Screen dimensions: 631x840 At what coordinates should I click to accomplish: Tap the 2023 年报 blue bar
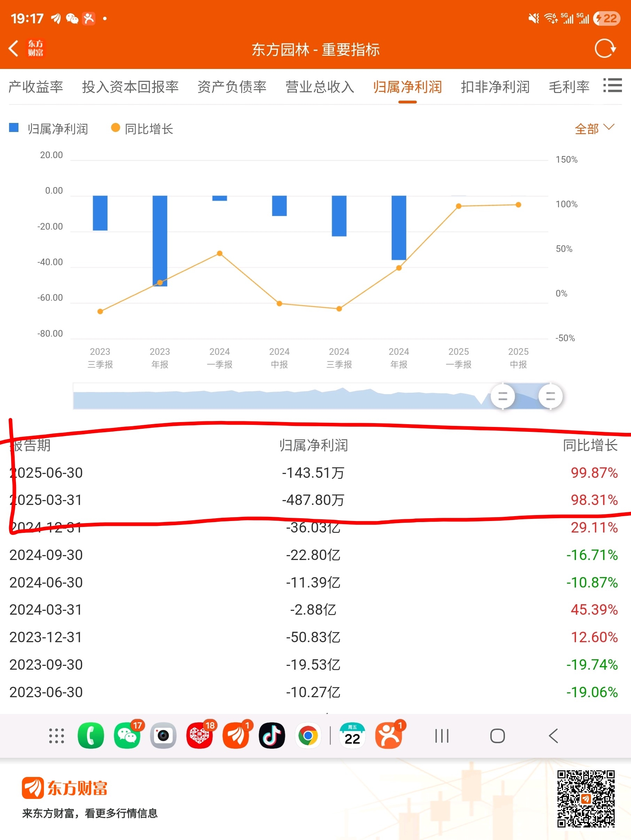pos(160,241)
